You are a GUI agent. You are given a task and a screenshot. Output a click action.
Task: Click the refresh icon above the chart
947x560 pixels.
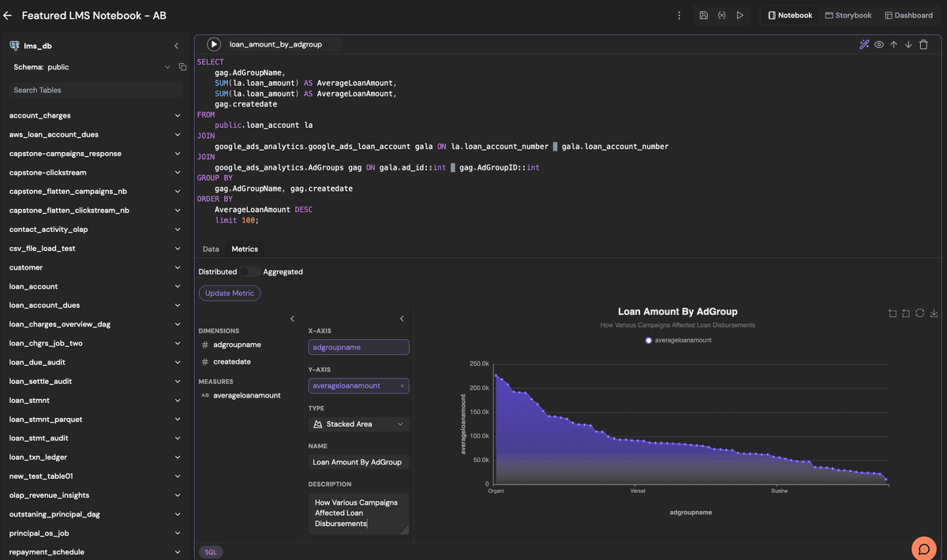coord(919,313)
